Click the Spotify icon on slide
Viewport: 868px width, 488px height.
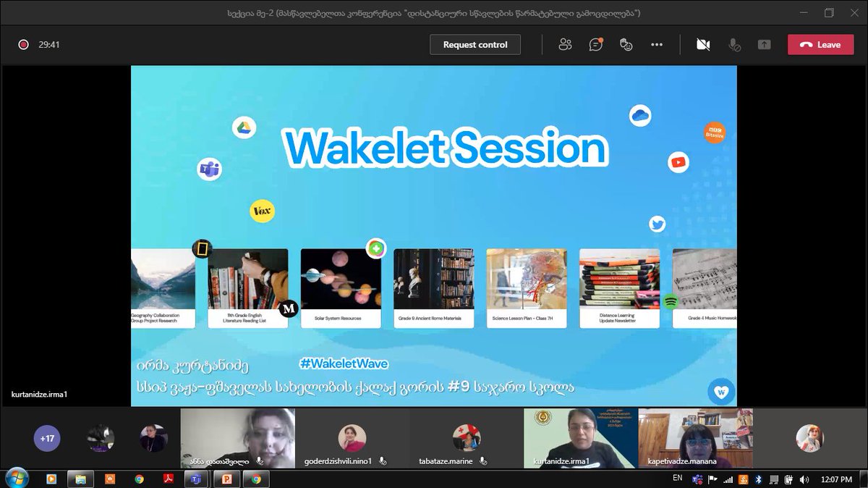(x=671, y=302)
